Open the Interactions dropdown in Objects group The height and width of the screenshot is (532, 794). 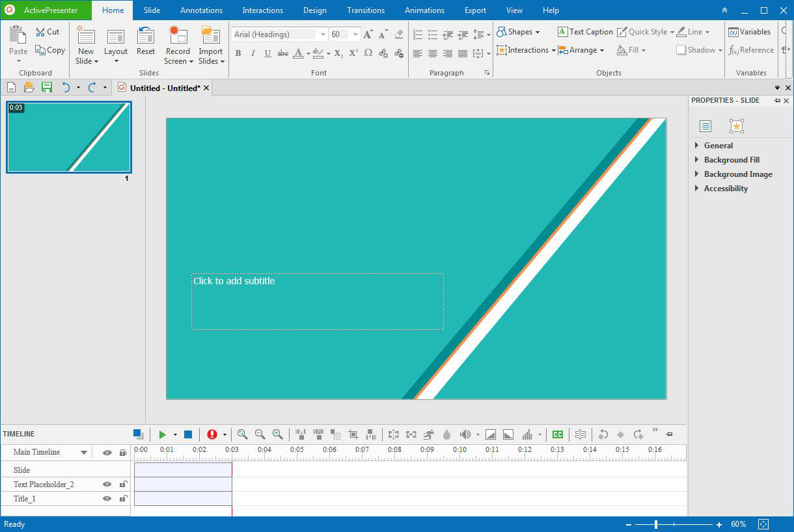click(x=526, y=50)
